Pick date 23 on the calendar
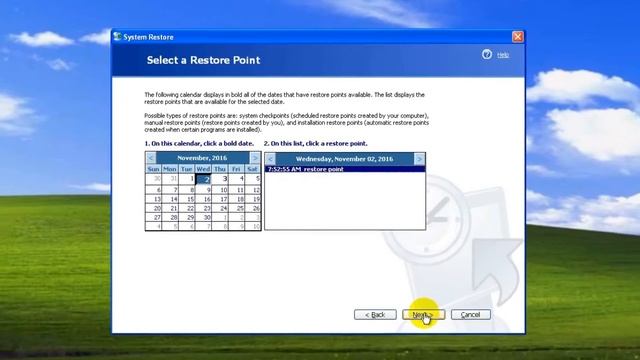The image size is (640, 360). coord(203,208)
